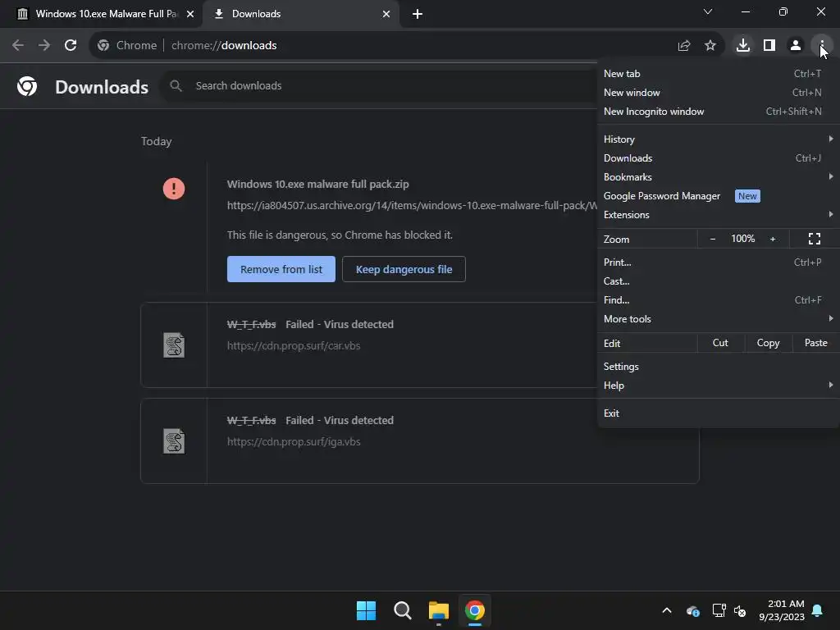Open notifications bell icon

click(818, 610)
